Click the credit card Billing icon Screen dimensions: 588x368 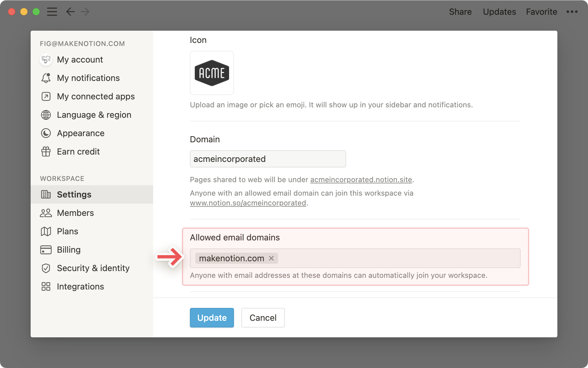pyautogui.click(x=46, y=250)
